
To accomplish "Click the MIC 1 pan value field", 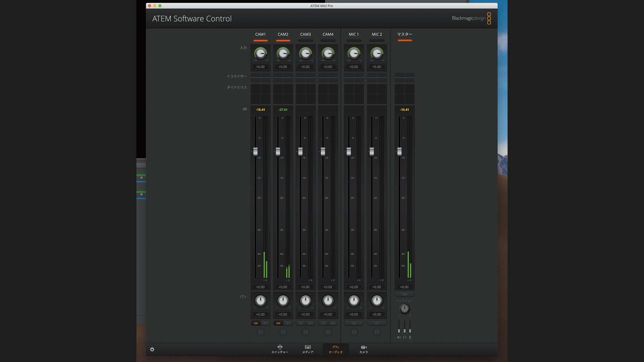I will (354, 314).
